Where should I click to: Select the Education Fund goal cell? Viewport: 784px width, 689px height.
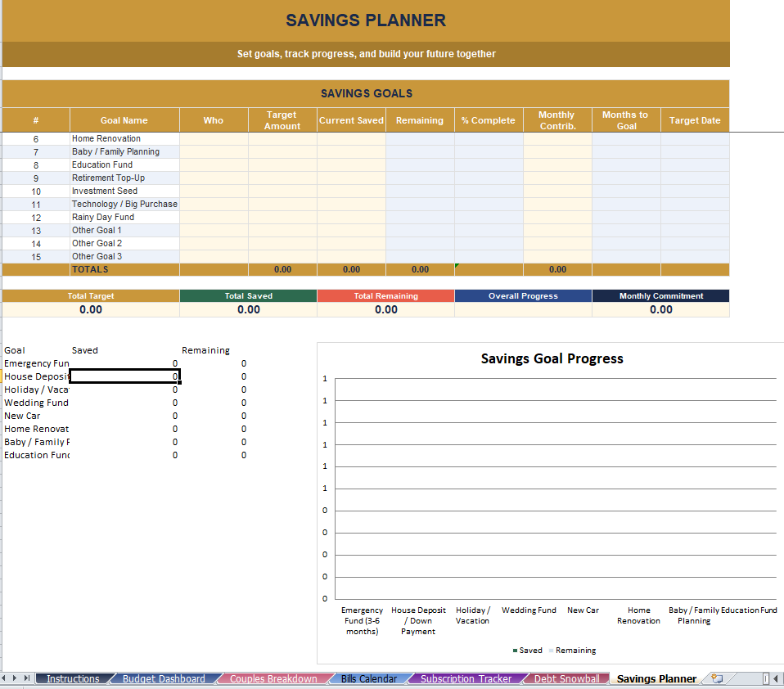(x=124, y=164)
